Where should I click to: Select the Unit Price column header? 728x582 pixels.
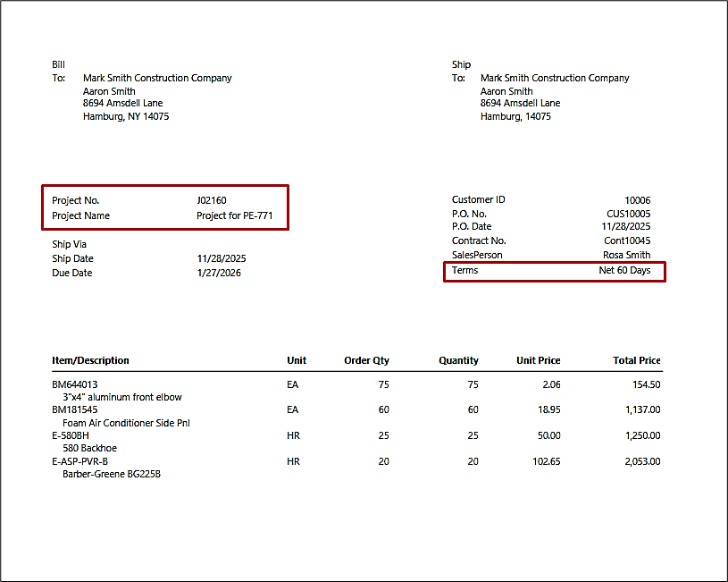click(x=538, y=360)
